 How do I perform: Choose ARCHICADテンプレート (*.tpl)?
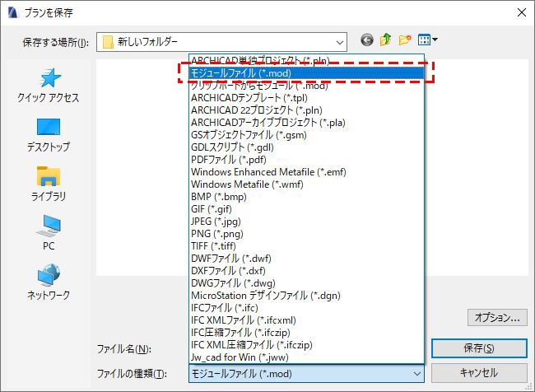click(306, 98)
